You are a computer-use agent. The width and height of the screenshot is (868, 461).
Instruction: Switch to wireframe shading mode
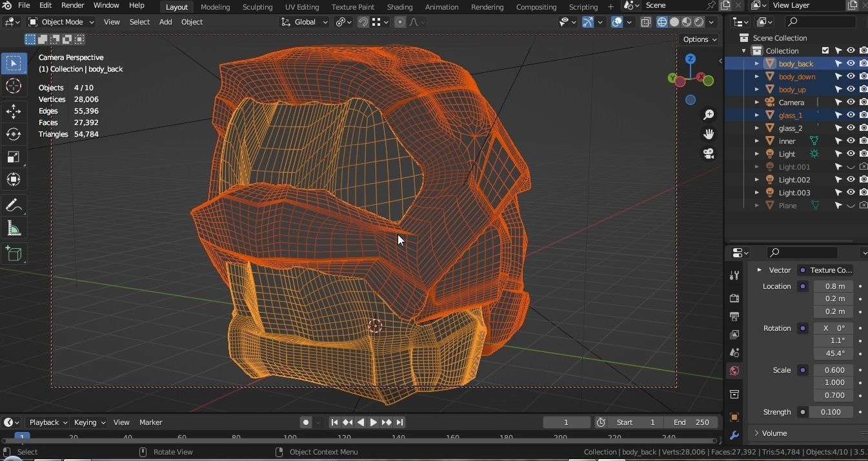(x=662, y=22)
